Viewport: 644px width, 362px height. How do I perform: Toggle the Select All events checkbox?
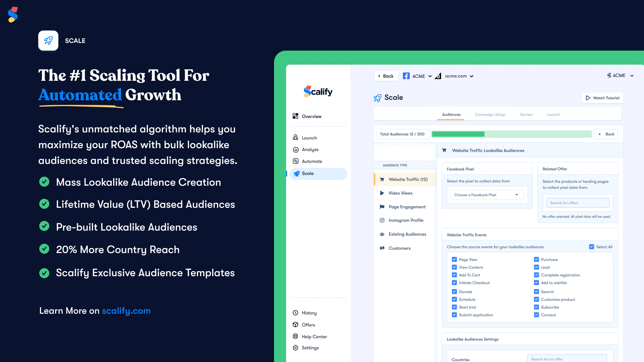[592, 246]
